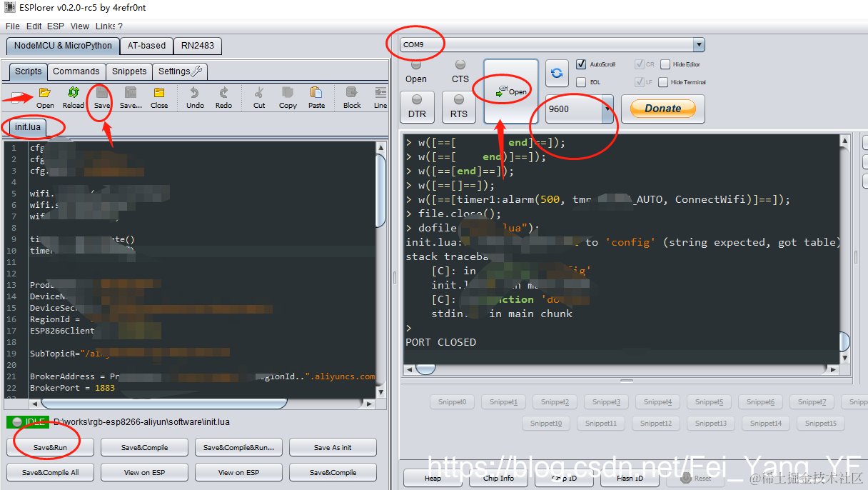Select the init.lua file tab
This screenshot has height=490, width=868.
pyautogui.click(x=28, y=127)
